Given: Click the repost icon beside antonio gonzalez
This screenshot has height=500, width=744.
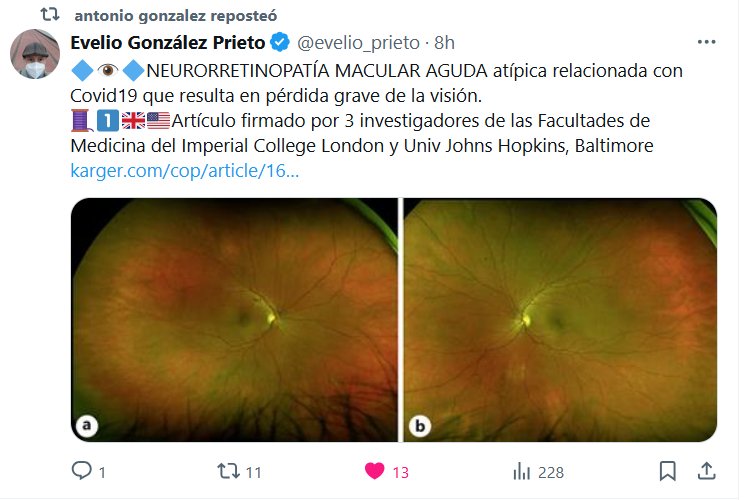Looking at the screenshot, I should 50,15.
